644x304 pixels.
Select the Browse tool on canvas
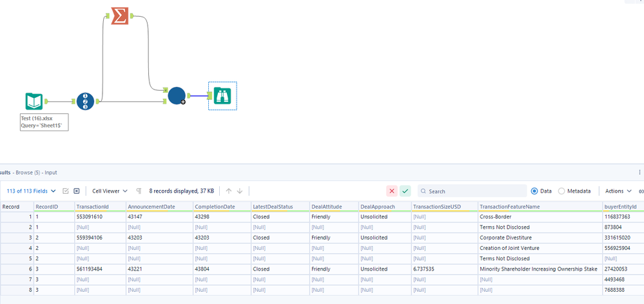pyautogui.click(x=222, y=95)
